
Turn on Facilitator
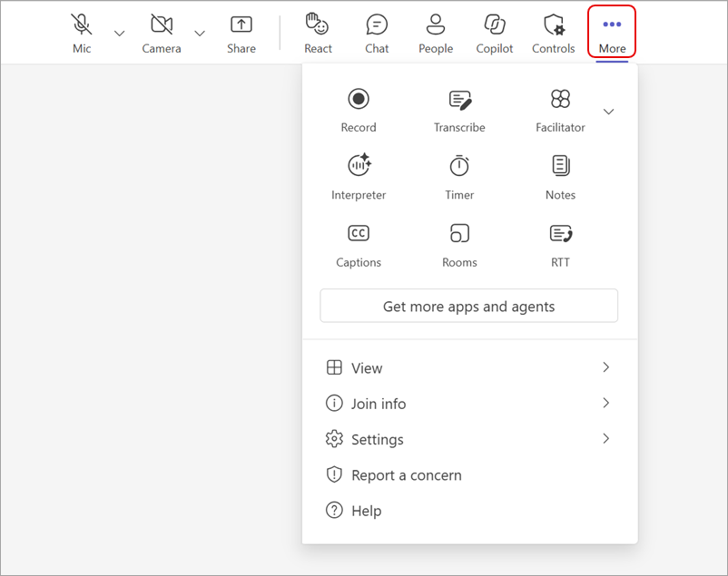click(560, 111)
